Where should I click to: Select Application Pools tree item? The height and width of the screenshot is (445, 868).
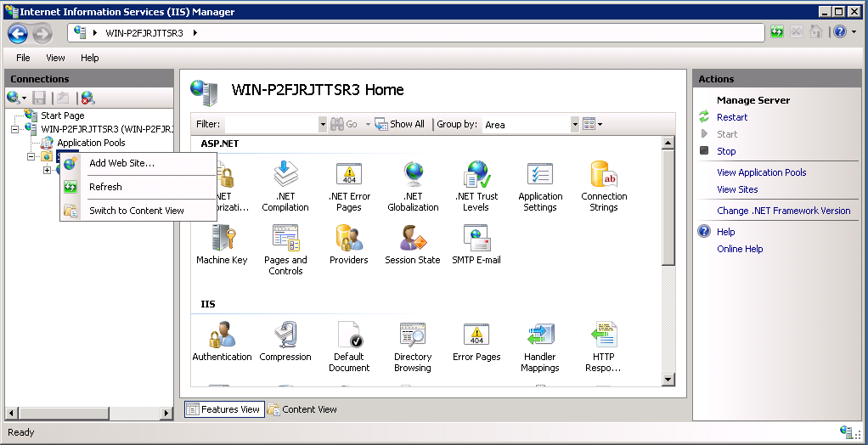(x=92, y=143)
